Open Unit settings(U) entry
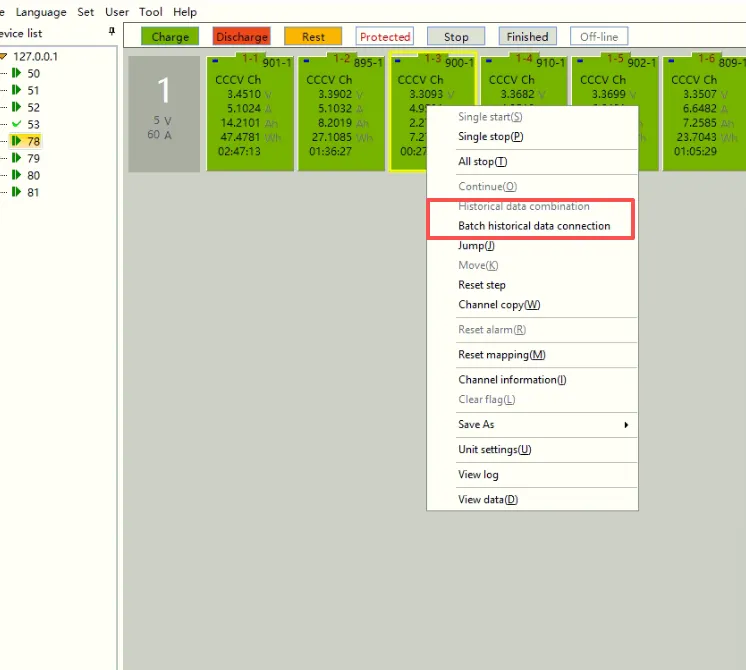This screenshot has width=746, height=670. (532, 450)
